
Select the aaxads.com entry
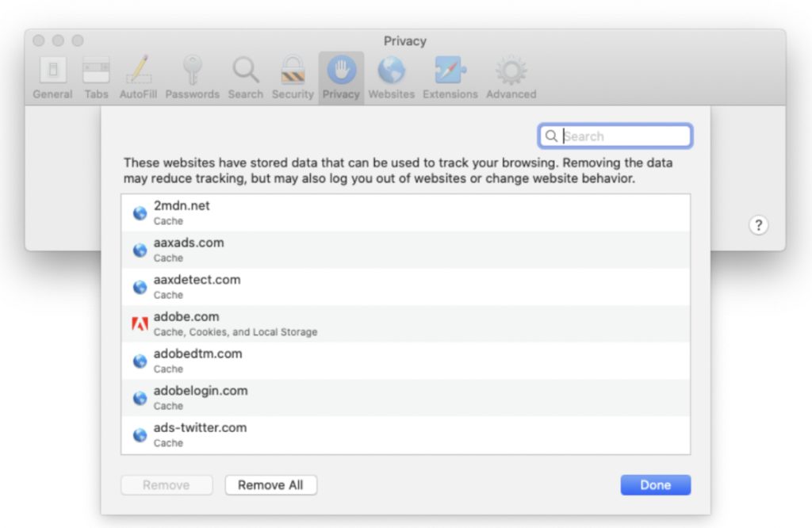pyautogui.click(x=405, y=250)
